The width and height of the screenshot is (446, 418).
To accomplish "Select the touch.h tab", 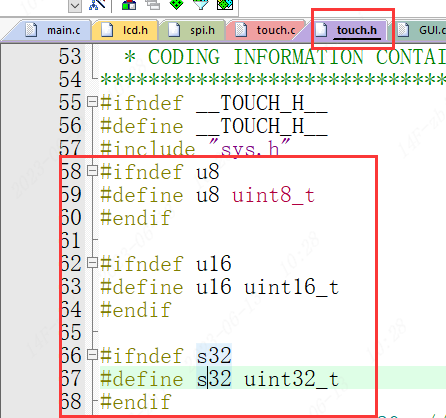I will pyautogui.click(x=349, y=30).
